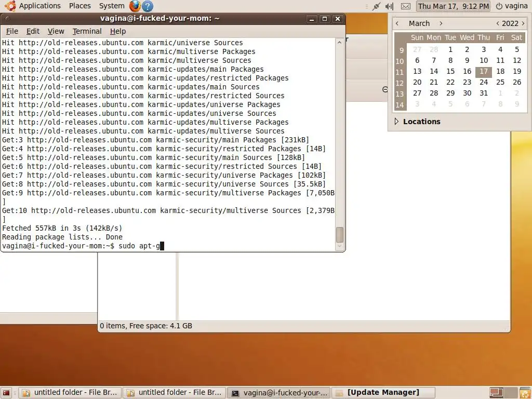Open the Applications menu

click(x=39, y=6)
